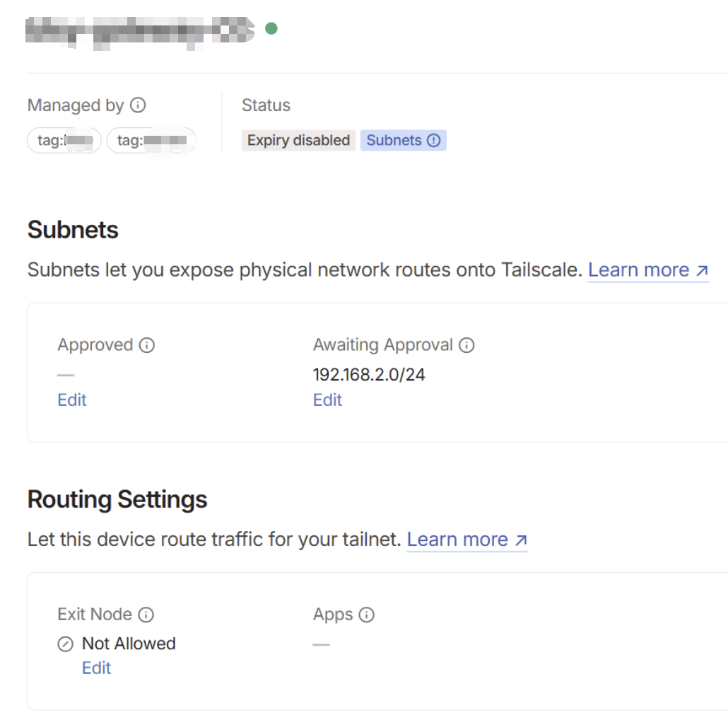Select the Subnets status badge label
The width and height of the screenshot is (728, 715).
coord(394,140)
